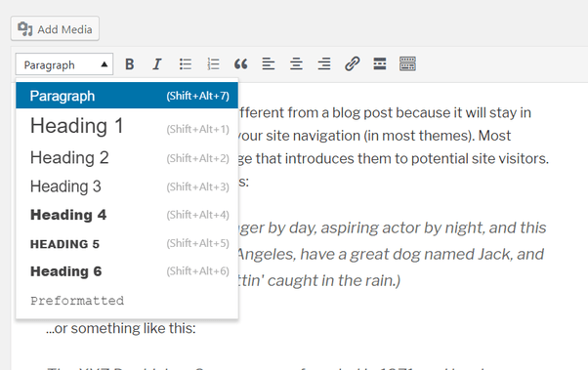Choose Heading 1 format
The image size is (588, 370).
[x=127, y=126]
